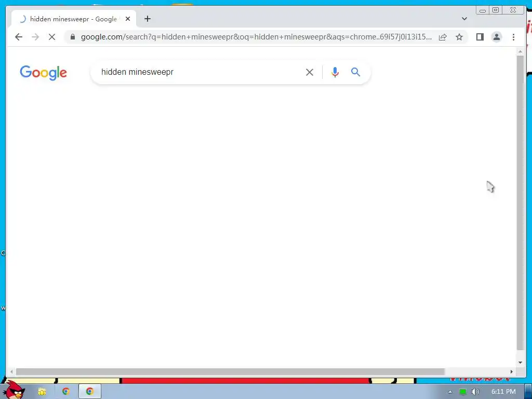Click the Google logo

(x=44, y=73)
